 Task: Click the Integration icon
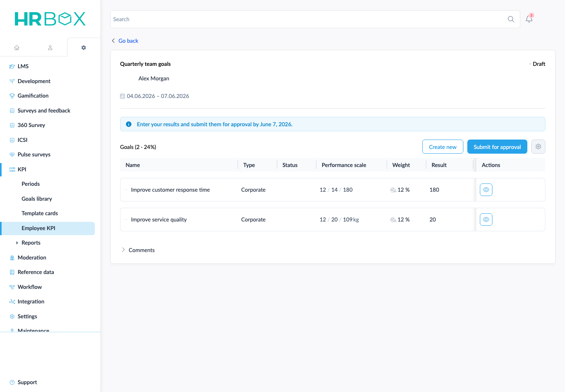12,302
